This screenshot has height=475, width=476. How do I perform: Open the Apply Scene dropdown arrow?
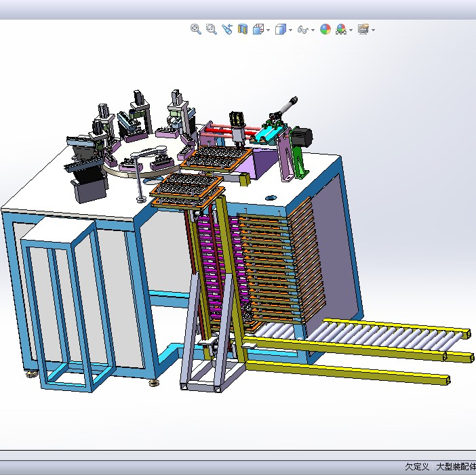point(350,30)
